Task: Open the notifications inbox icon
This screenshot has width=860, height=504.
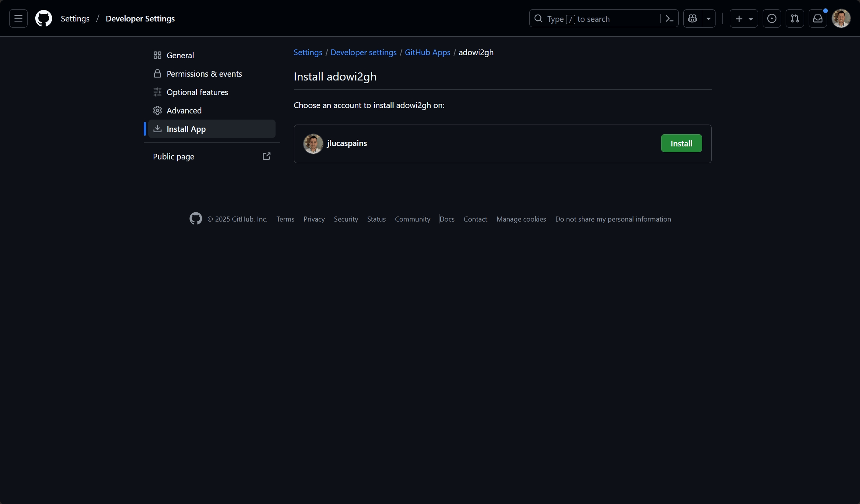Action: 818,18
